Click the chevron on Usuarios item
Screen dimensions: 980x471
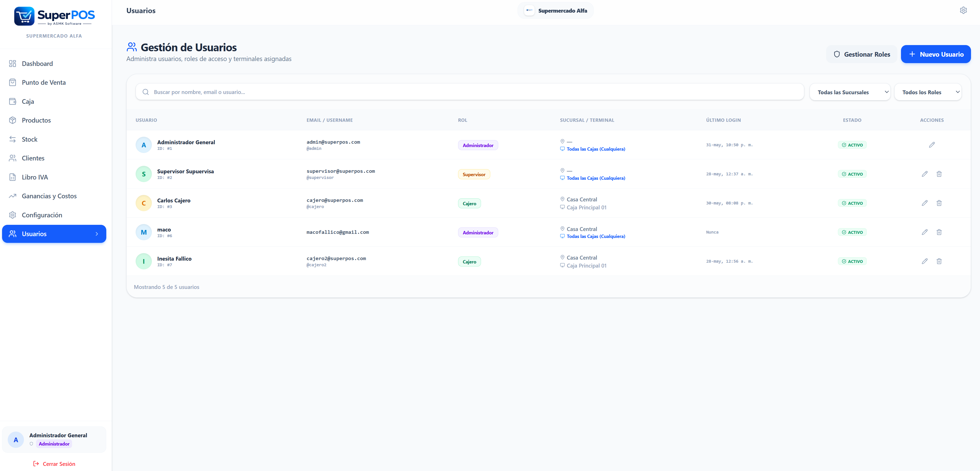tap(97, 234)
